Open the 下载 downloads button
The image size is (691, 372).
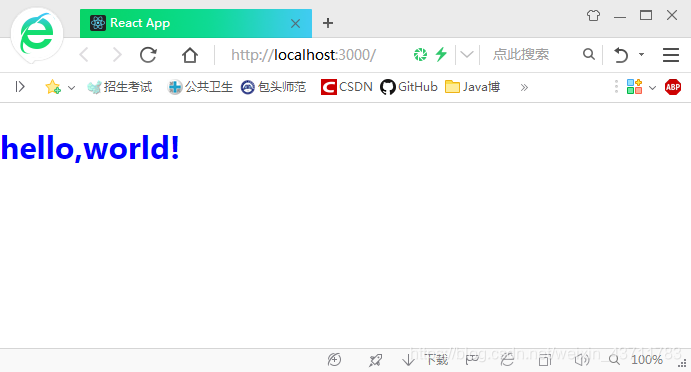pos(425,360)
